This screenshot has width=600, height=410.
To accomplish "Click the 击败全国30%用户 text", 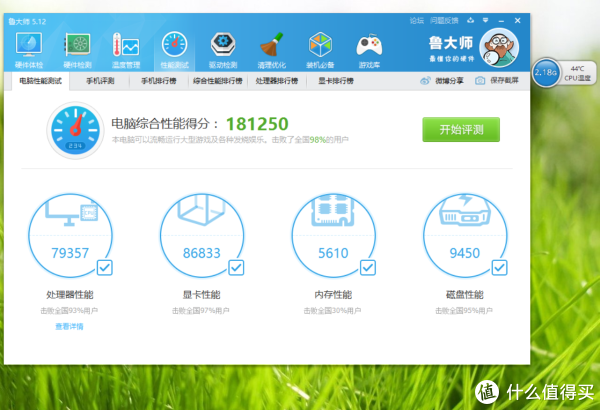I will tap(333, 310).
